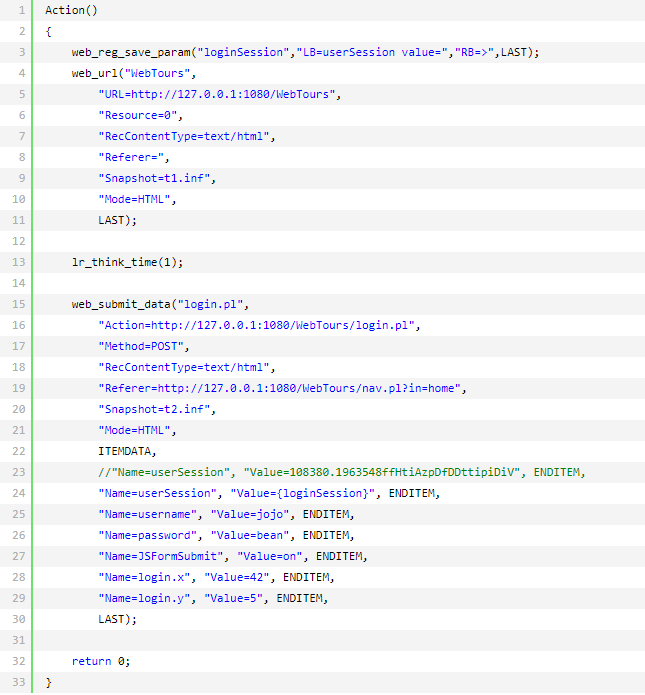Click the "Name=password" string
Image resolution: width=645 pixels, height=695 pixels.
click(148, 535)
